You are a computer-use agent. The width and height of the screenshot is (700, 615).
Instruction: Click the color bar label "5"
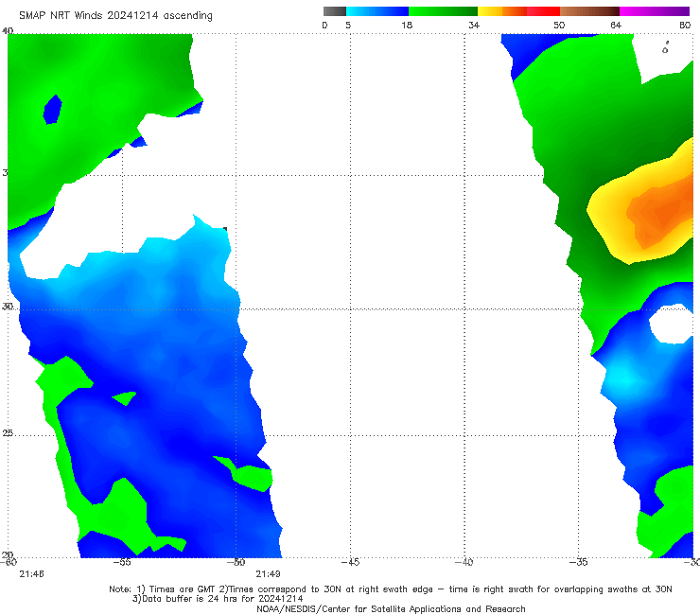pyautogui.click(x=348, y=25)
